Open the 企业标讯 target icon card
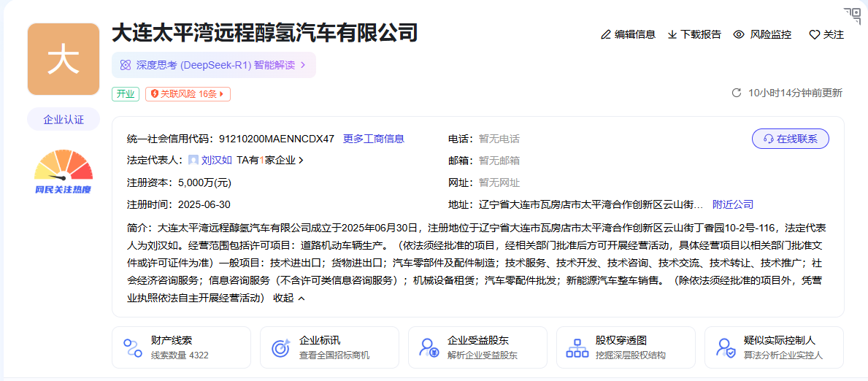868x381 pixels. tap(280, 347)
